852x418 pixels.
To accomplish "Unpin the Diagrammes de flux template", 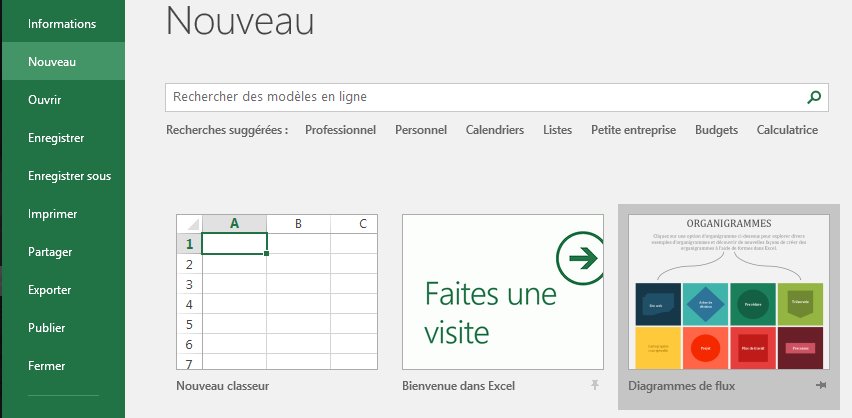I will [821, 385].
